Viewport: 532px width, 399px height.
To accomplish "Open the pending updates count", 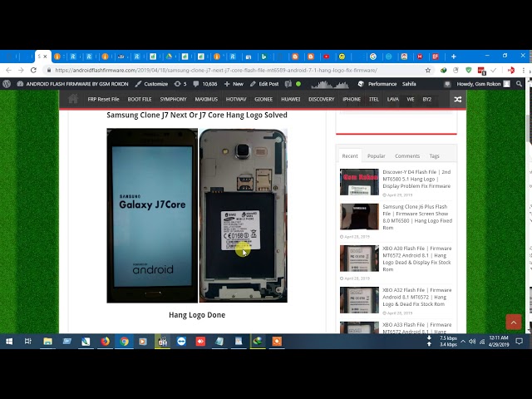I will [180, 84].
